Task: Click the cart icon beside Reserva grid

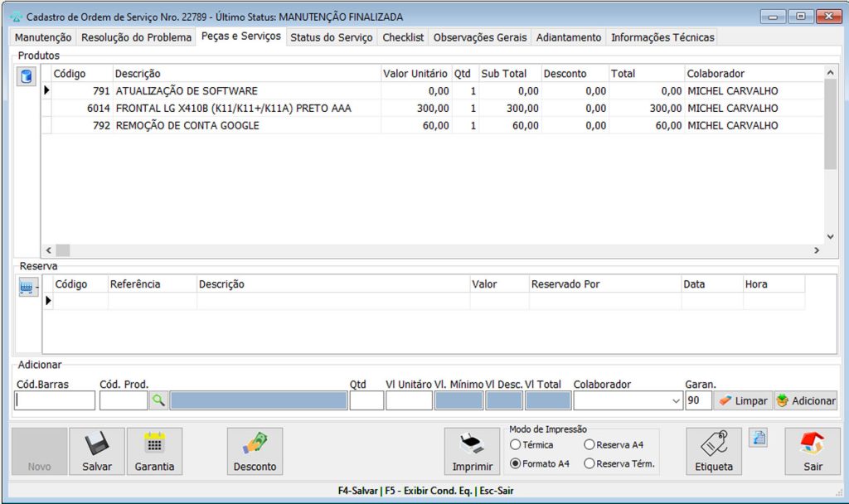Action: pos(27,287)
